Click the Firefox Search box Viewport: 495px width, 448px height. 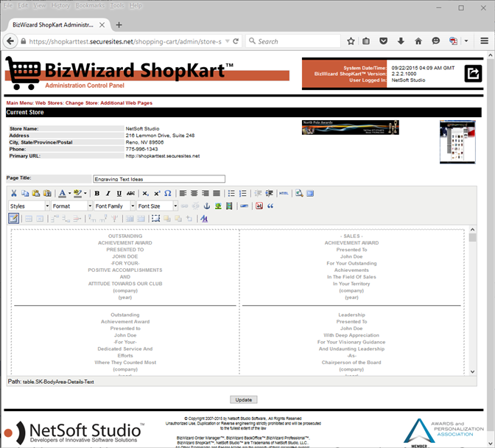click(293, 41)
